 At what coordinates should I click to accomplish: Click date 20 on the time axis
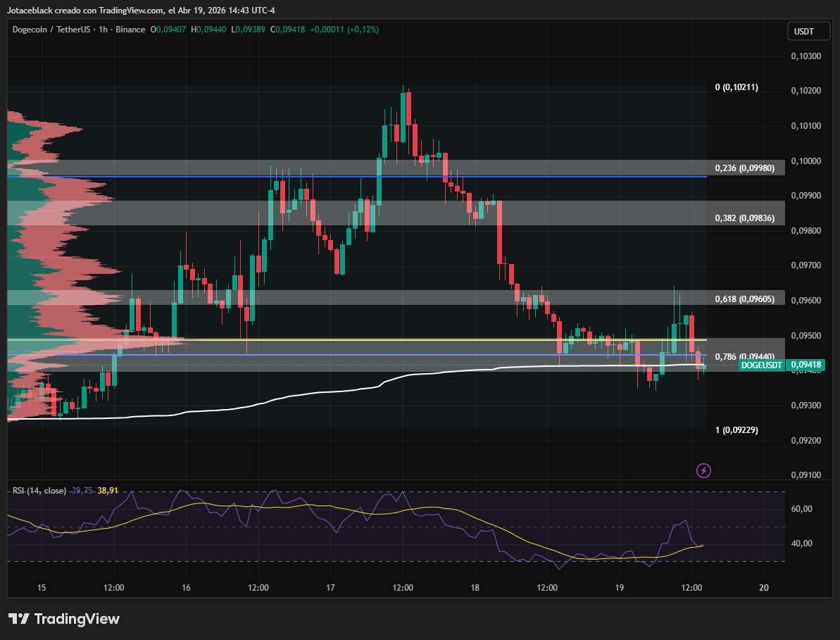764,587
